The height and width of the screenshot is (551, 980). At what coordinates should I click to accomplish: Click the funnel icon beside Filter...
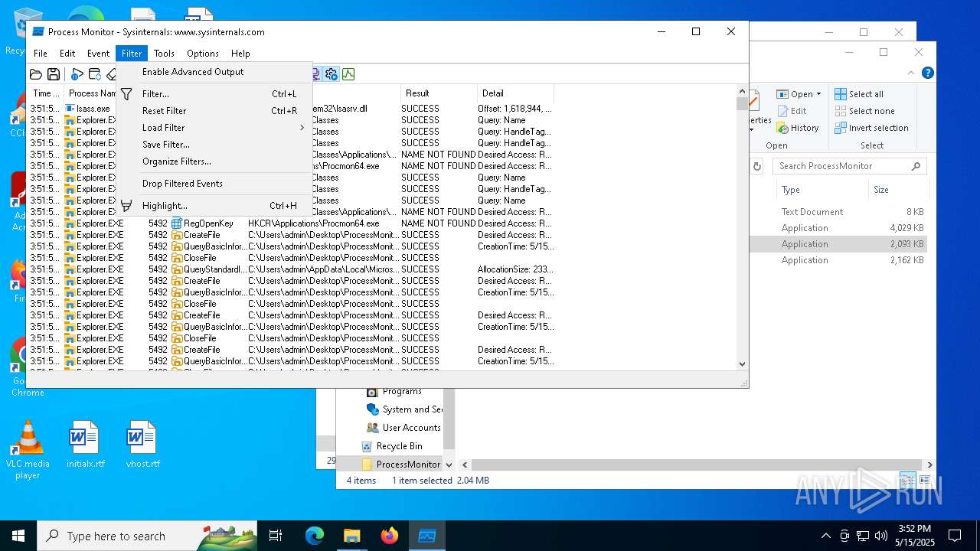pyautogui.click(x=126, y=94)
